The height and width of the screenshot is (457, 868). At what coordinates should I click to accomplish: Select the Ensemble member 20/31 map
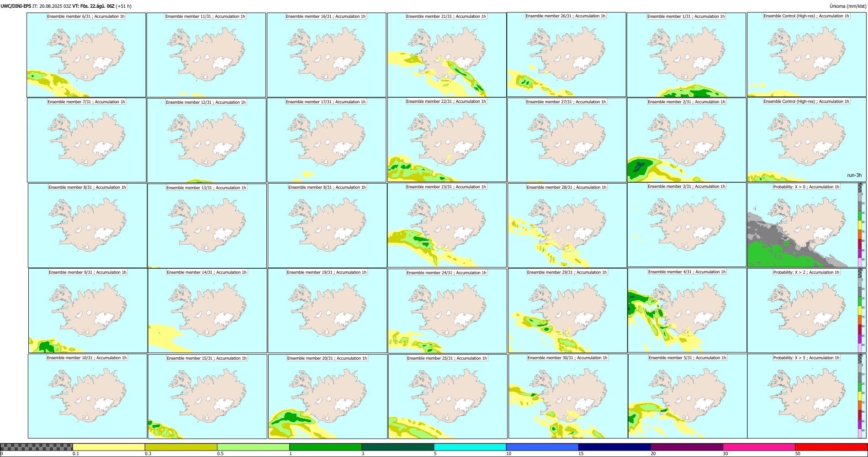(x=328, y=396)
